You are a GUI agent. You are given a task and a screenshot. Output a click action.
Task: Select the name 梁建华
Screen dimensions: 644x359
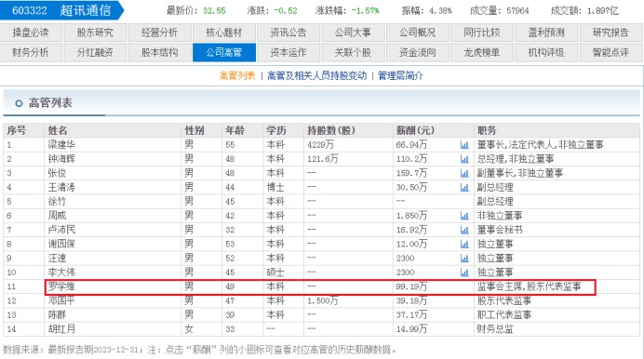click(x=61, y=145)
